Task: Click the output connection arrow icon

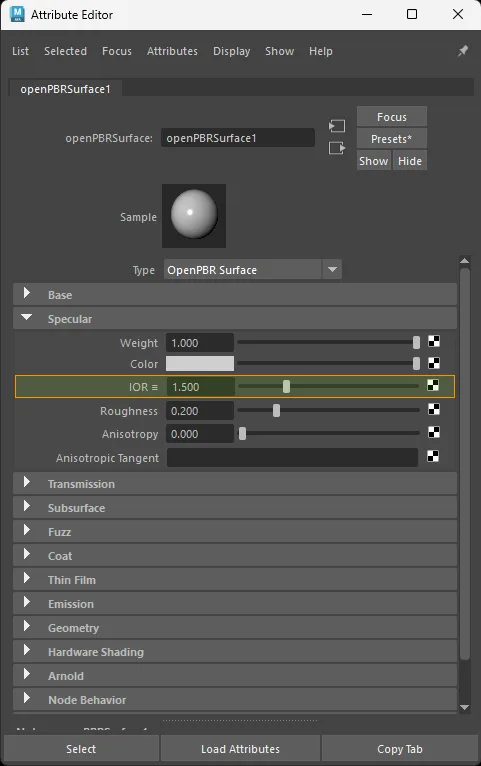Action: pyautogui.click(x=336, y=148)
